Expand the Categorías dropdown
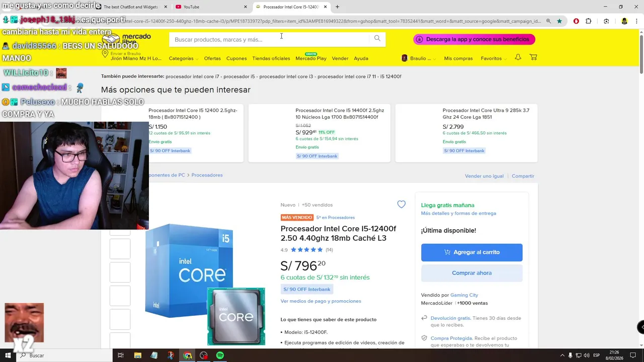Viewport: 644px width, 362px height. [183, 58]
